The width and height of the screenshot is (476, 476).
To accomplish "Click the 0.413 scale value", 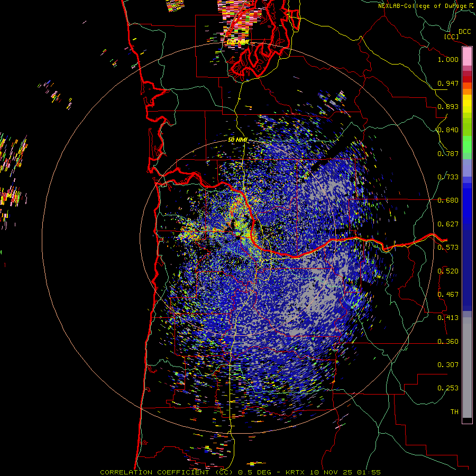I will [448, 318].
